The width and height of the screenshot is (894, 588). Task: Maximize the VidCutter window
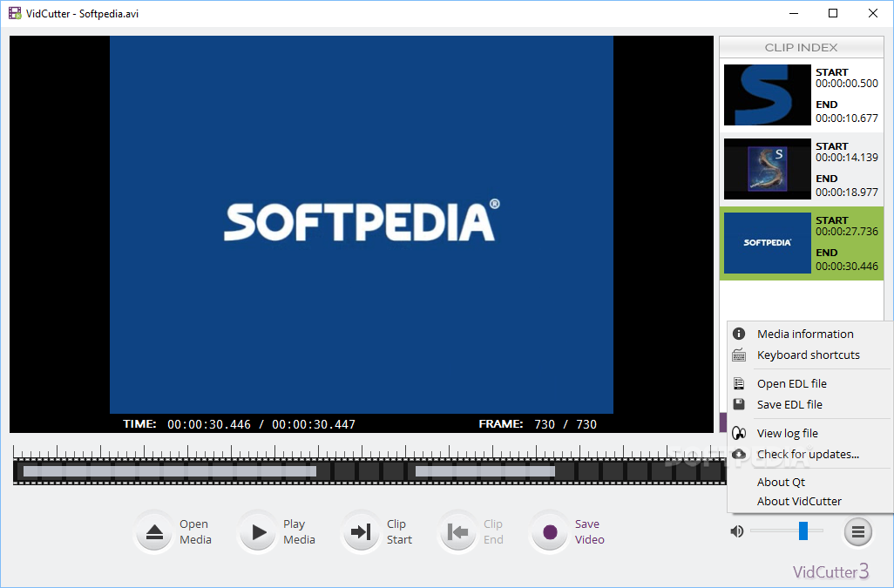[x=833, y=13]
